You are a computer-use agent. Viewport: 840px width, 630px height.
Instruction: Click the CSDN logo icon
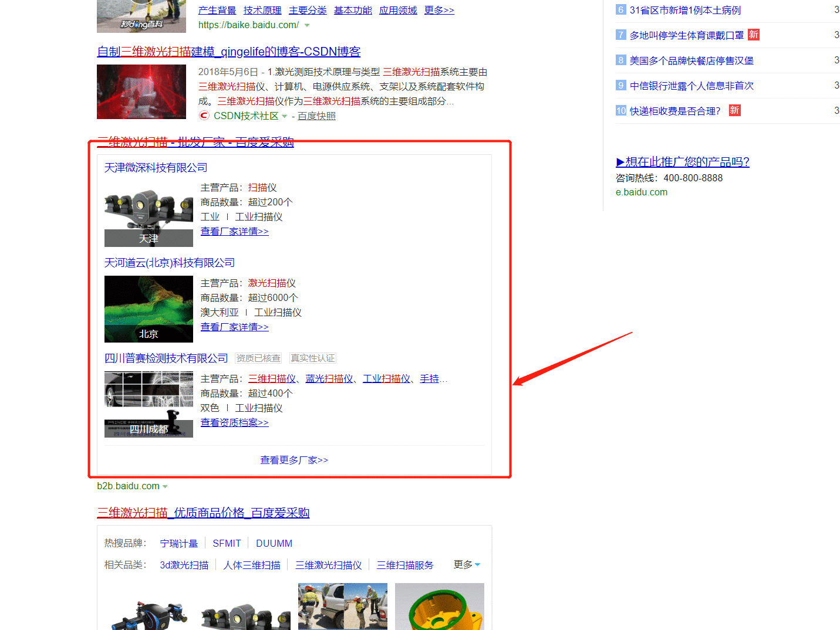click(x=204, y=116)
